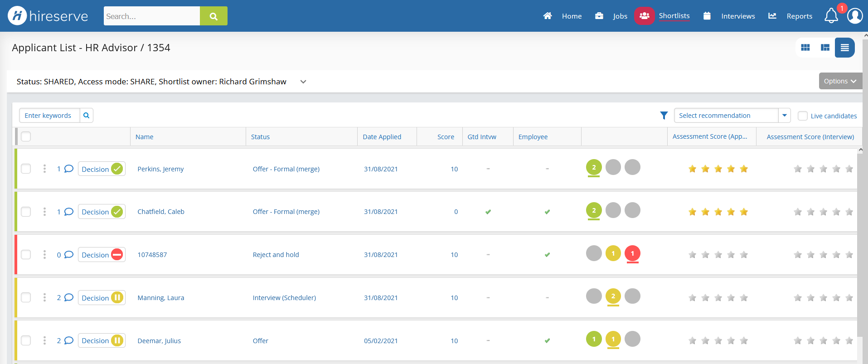Click the top Search input field
This screenshot has width=868, height=364.
[152, 16]
